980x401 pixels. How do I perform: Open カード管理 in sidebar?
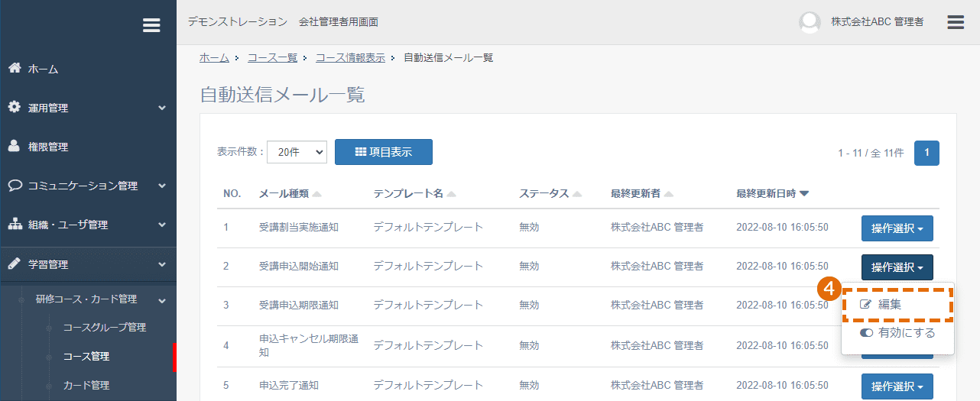click(x=86, y=385)
